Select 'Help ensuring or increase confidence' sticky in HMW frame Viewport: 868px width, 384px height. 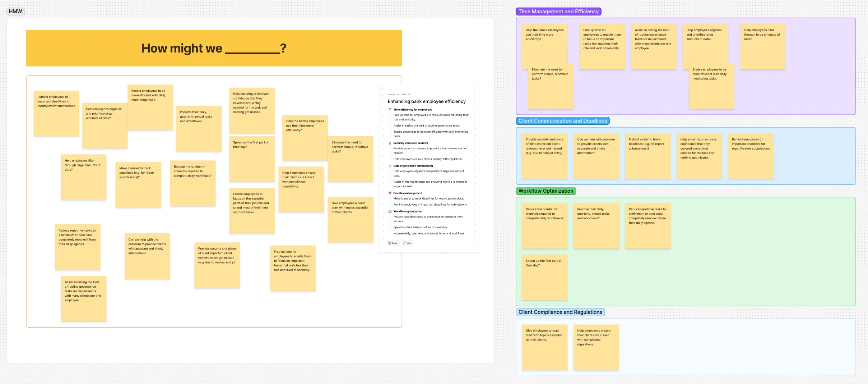[252, 110]
